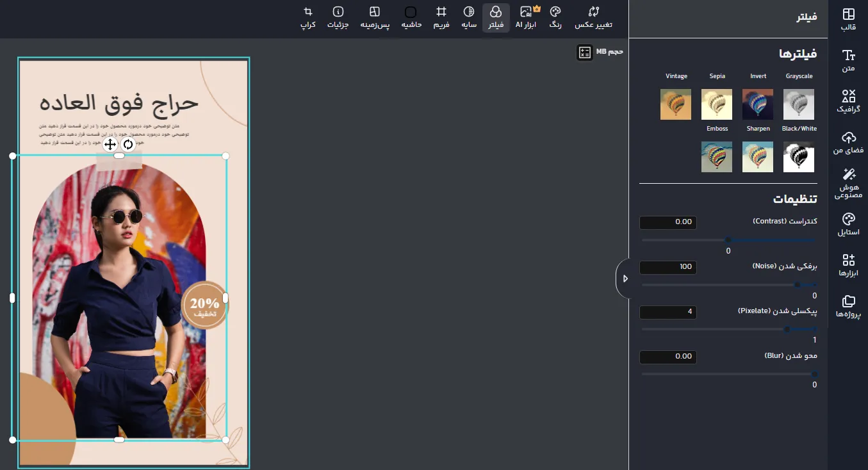Click the Noise slider handle
Viewport: 868px width, 470px height.
(x=798, y=285)
